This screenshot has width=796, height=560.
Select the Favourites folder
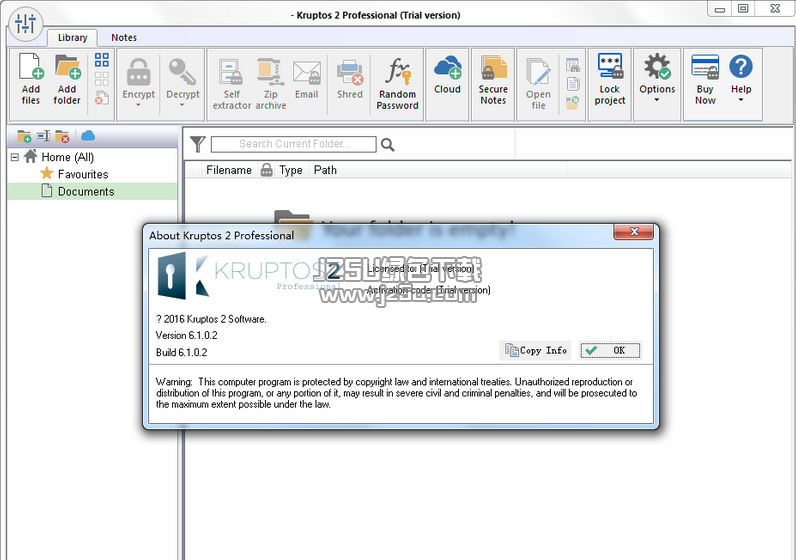pos(83,174)
